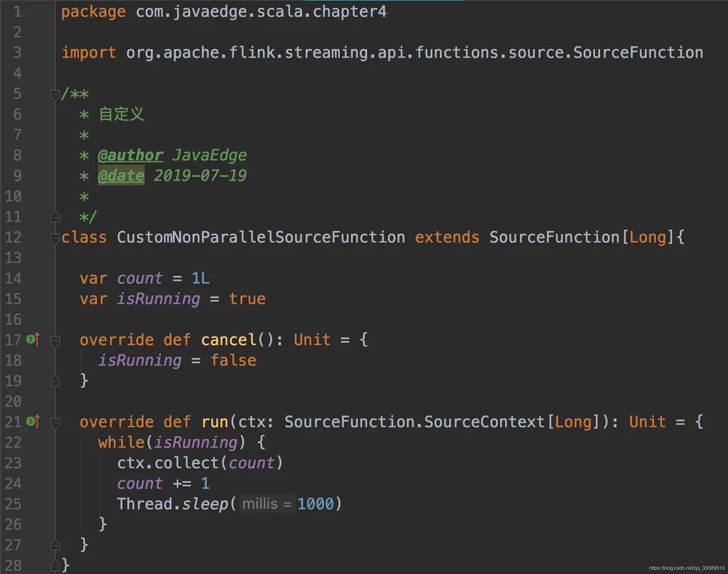
Task: Click the imported SourceFunction path on line 3
Action: (414, 53)
